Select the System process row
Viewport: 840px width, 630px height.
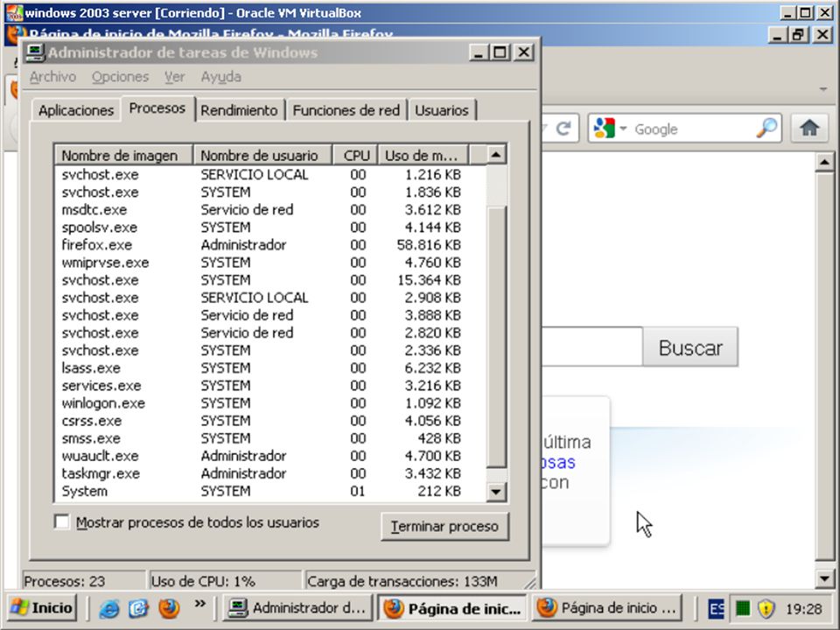click(270, 491)
